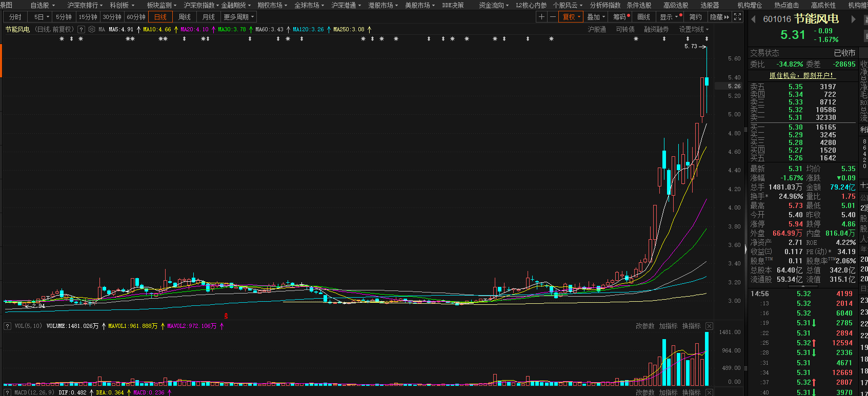Viewport: 868px width, 396px height.
Task: Open MA settings gear icon
Action: click(x=92, y=30)
